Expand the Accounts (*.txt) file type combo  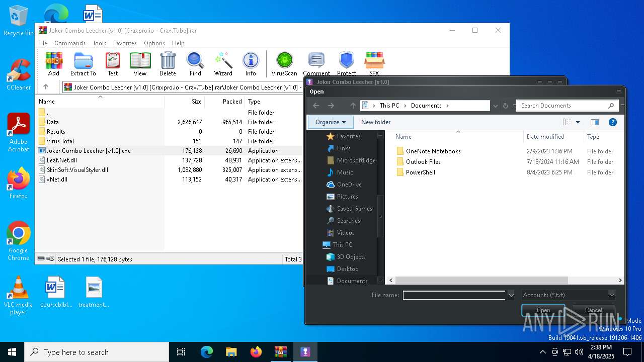611,295
